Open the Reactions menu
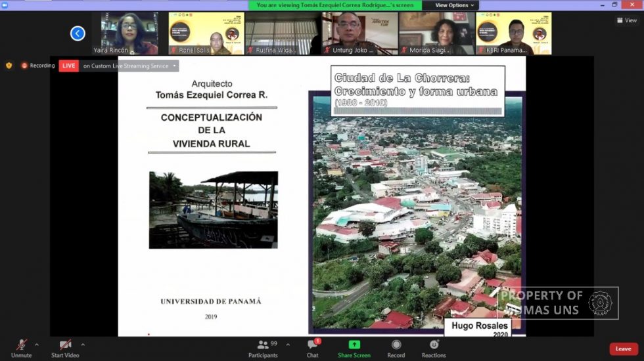This screenshot has height=361, width=644. (434, 349)
